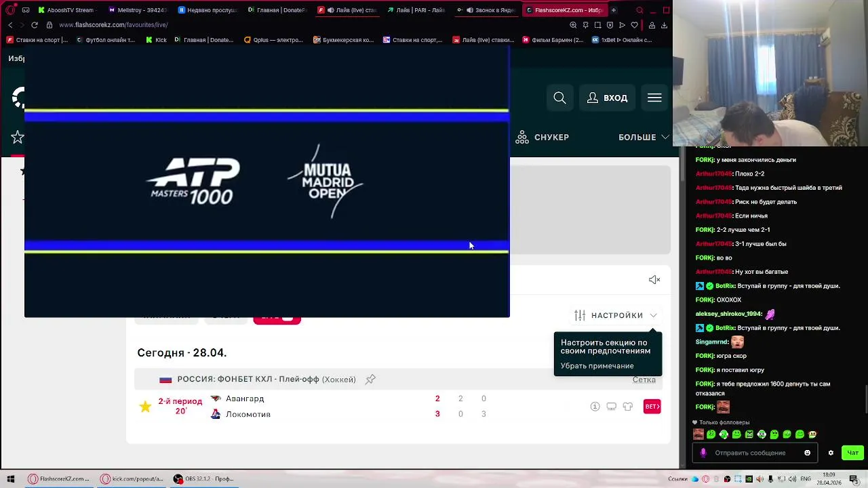
Task: Select the first face emote in chat row
Action: pyautogui.click(x=698, y=434)
